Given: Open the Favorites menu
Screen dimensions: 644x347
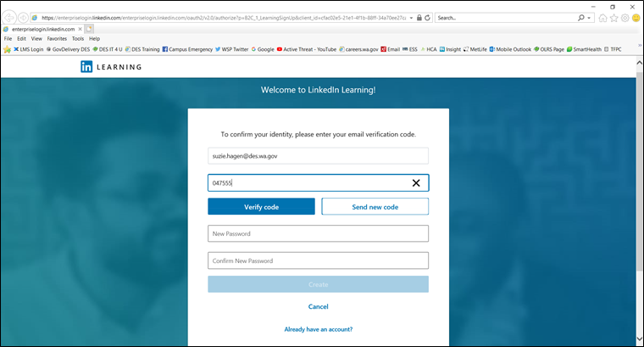Looking at the screenshot, I should pyautogui.click(x=57, y=39).
